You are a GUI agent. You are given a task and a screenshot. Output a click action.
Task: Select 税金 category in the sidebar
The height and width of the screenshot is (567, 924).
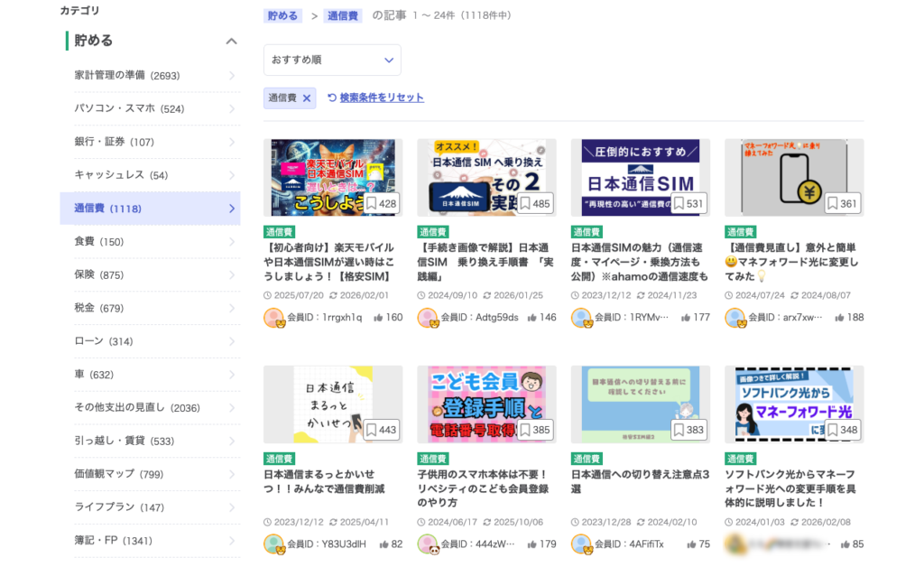(x=87, y=308)
